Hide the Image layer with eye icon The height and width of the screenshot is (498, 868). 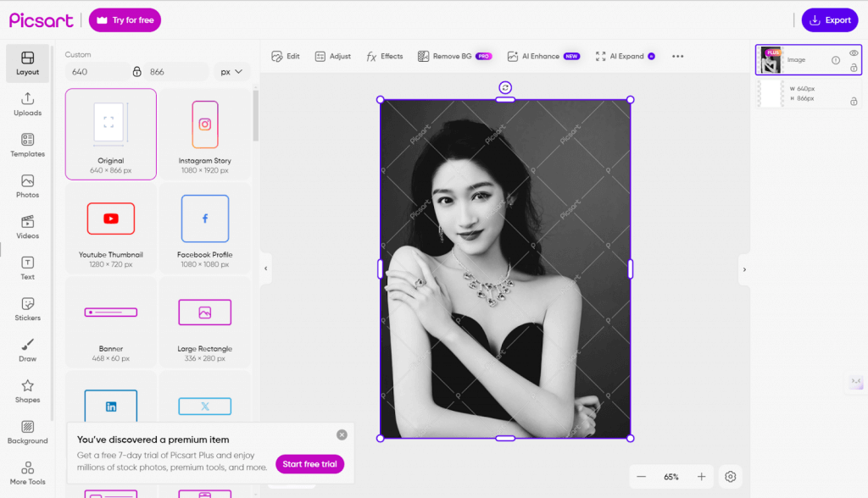coord(854,53)
